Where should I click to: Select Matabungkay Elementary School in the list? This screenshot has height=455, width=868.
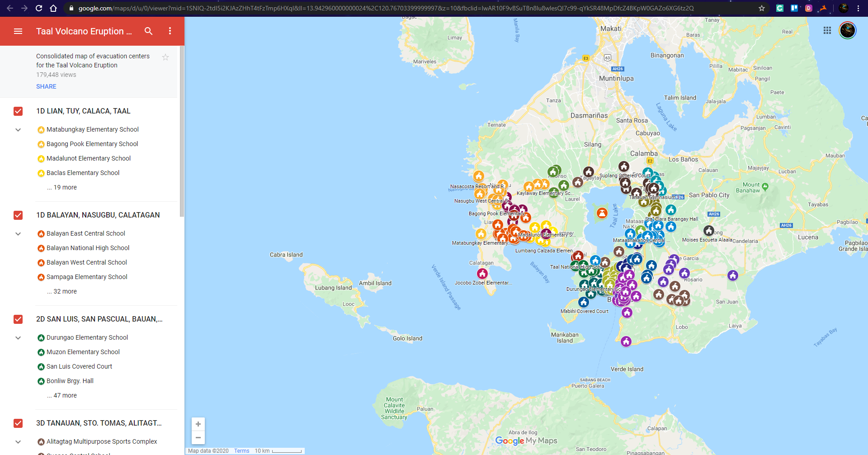point(92,129)
